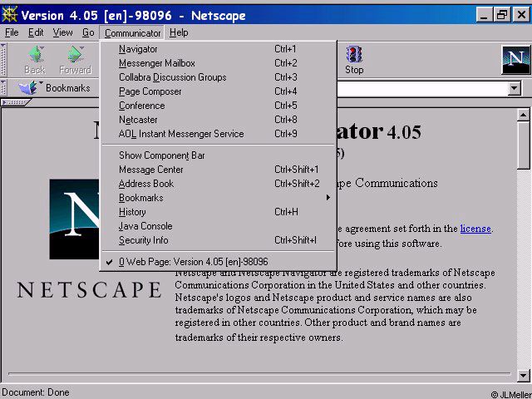Click the vertical scrollbar down arrow
The height and width of the screenshot is (399, 532).
point(523,375)
